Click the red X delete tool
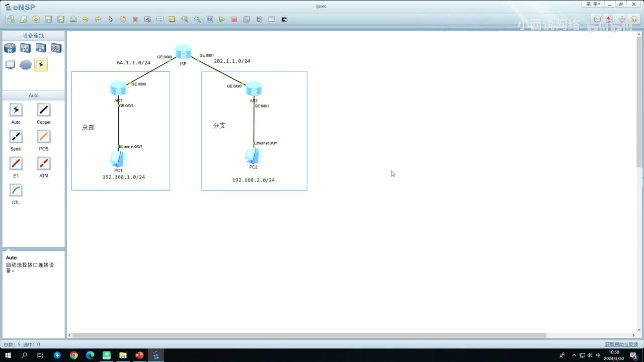This screenshot has width=644, height=362. [135, 19]
